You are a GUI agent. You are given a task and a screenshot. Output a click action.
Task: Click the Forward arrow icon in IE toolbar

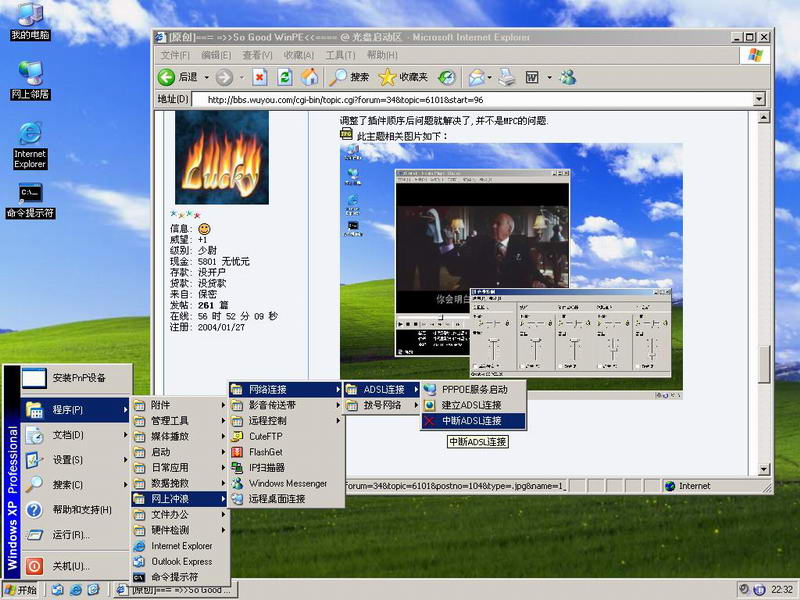coord(224,78)
